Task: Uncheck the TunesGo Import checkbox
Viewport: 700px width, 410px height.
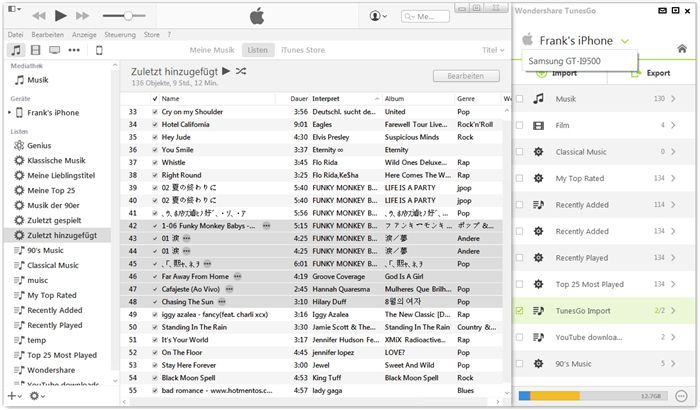Action: pyautogui.click(x=520, y=310)
